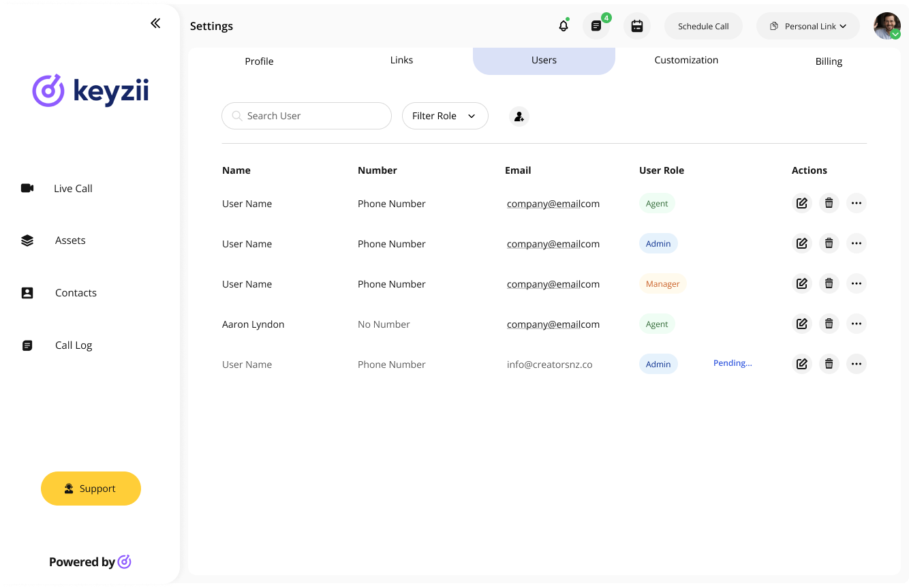The width and height of the screenshot is (909, 588).
Task: Open the notes icon with badge 4
Action: [596, 26]
